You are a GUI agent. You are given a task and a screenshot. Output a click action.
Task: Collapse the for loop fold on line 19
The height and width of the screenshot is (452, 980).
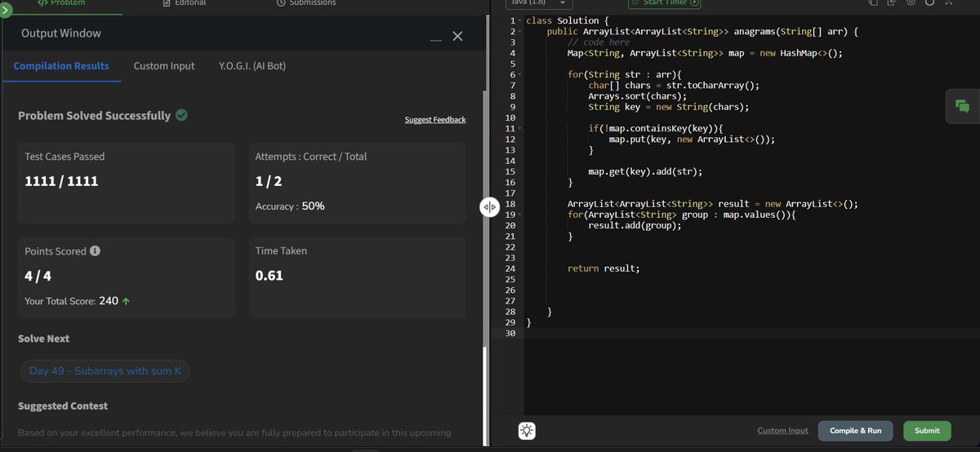[x=519, y=215]
